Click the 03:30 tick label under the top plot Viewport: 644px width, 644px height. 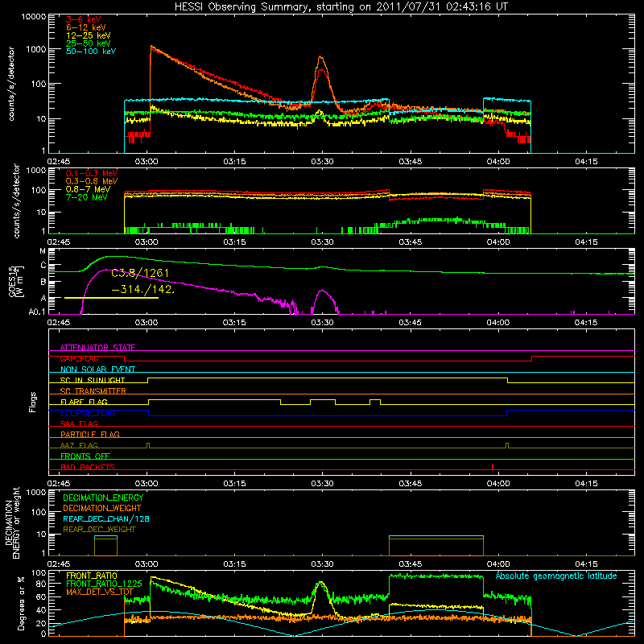[x=322, y=162]
